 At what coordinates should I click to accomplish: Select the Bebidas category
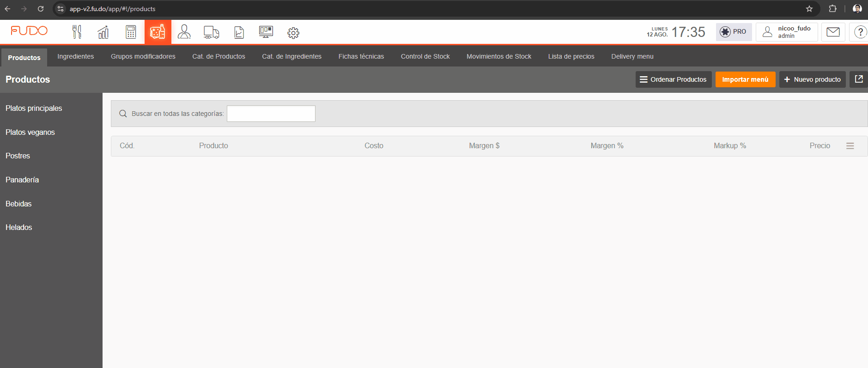18,204
